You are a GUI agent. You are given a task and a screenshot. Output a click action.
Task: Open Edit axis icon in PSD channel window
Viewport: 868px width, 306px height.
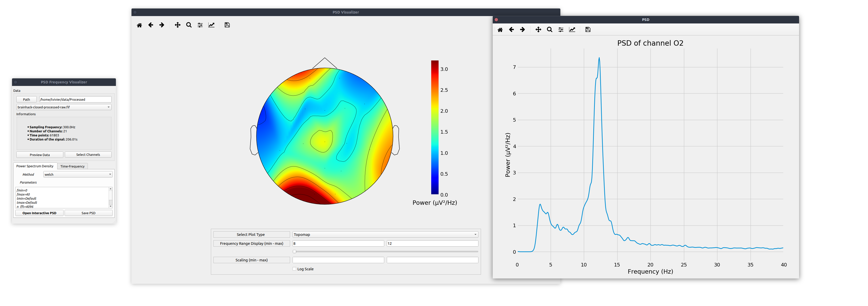pos(572,30)
